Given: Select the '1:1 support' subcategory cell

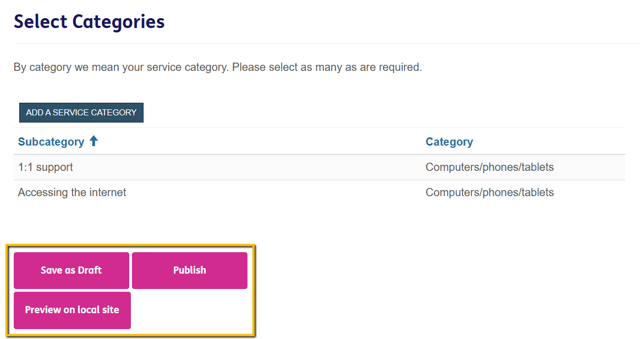Looking at the screenshot, I should click(46, 167).
